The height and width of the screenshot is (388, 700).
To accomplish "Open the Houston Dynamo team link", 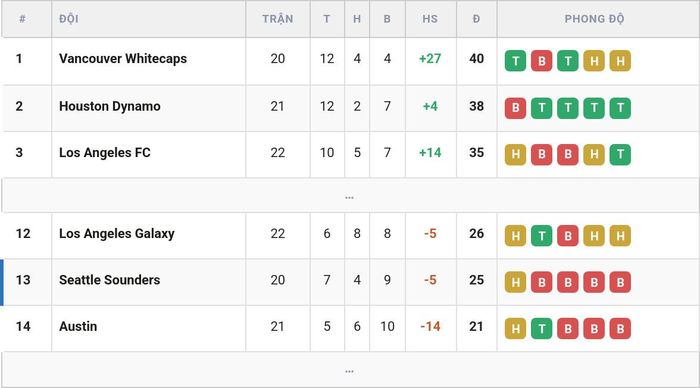I will [x=109, y=106].
